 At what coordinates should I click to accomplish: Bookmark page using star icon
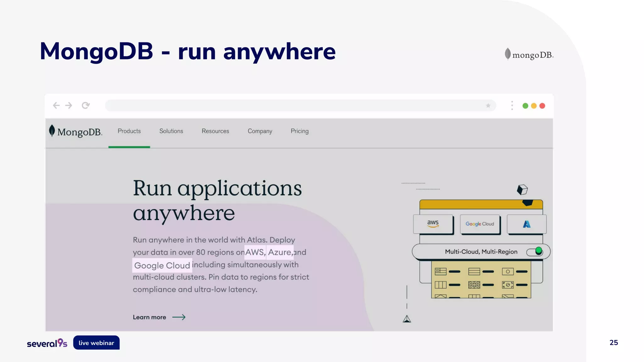pos(488,106)
